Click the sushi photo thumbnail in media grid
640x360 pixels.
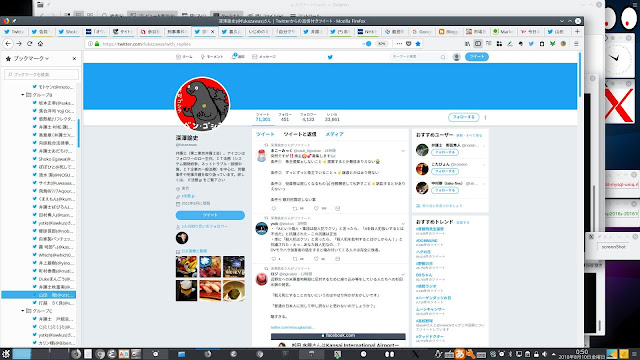pyautogui.click(x=210, y=290)
